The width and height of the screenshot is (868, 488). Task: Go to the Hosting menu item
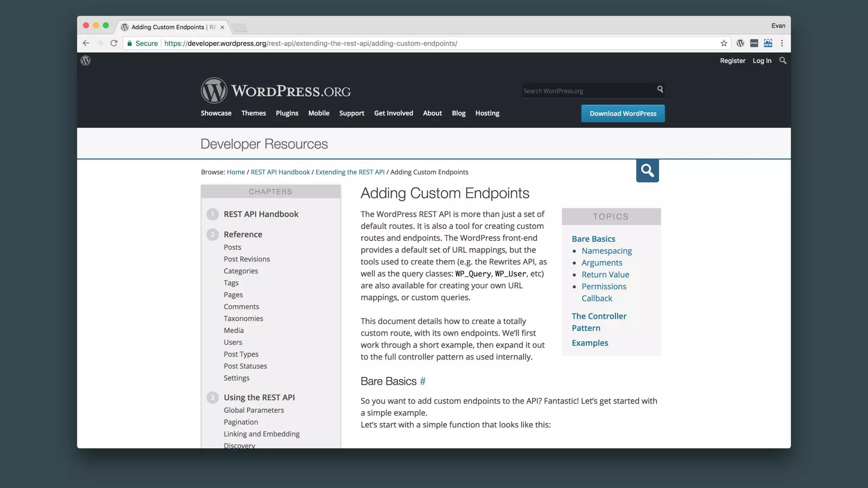tap(487, 113)
